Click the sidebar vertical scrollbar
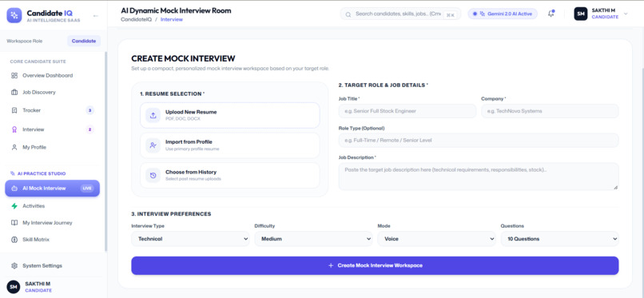Viewport: 644px width, 298px height. point(106,152)
